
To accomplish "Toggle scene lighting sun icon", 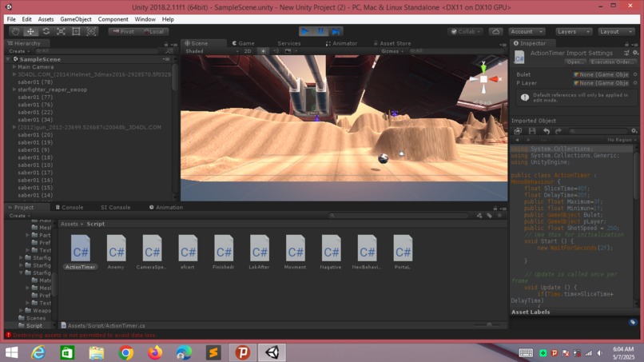I will tap(263, 51).
